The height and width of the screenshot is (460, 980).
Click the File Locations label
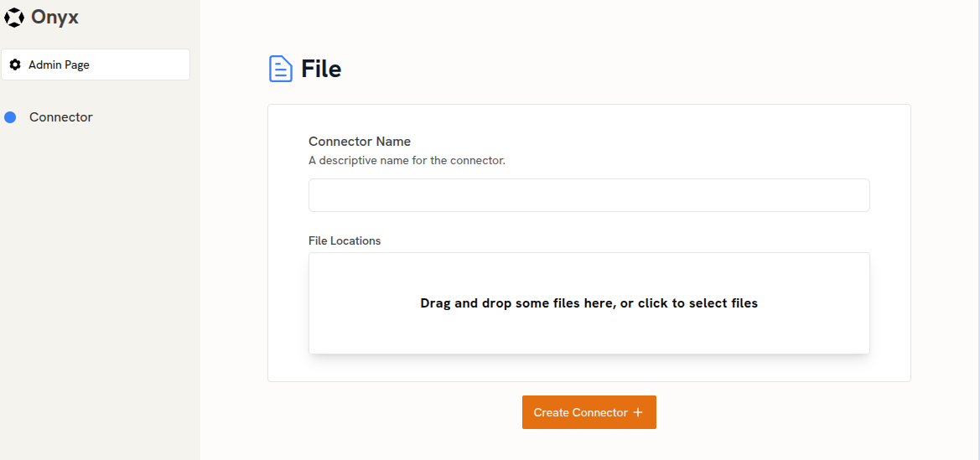[x=345, y=240]
